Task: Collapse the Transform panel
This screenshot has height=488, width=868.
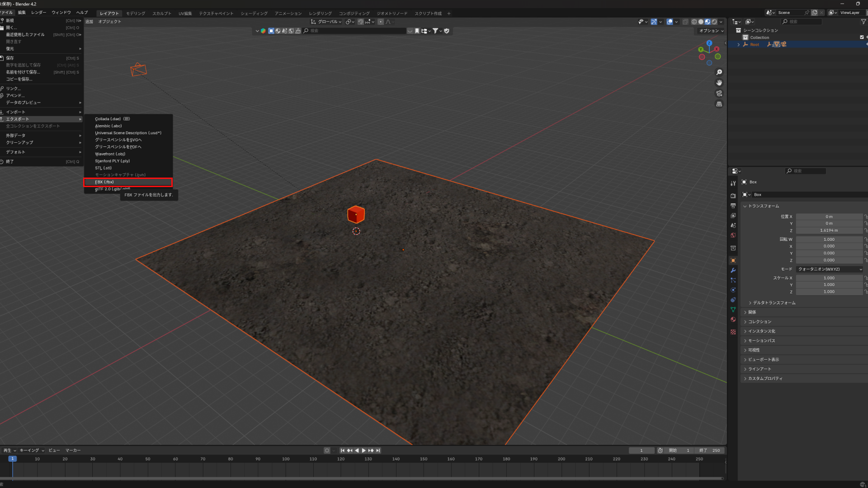Action: pyautogui.click(x=764, y=206)
